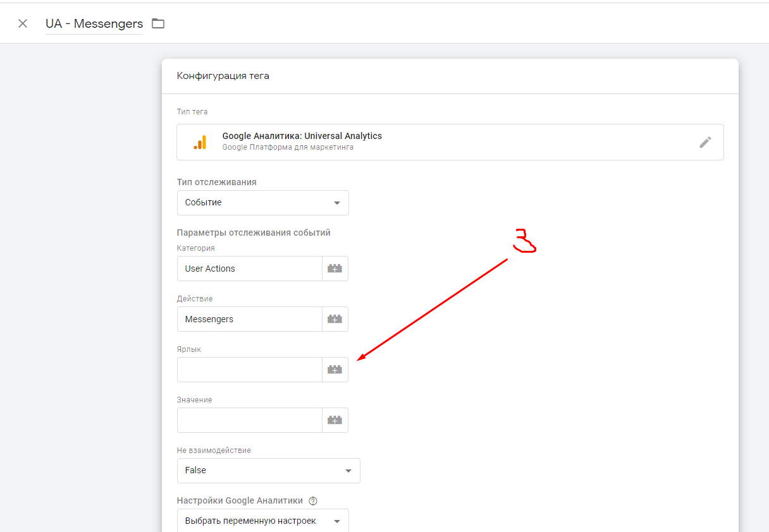The height and width of the screenshot is (532, 769).
Task: Click the Категория field containing User Actions
Action: [250, 269]
